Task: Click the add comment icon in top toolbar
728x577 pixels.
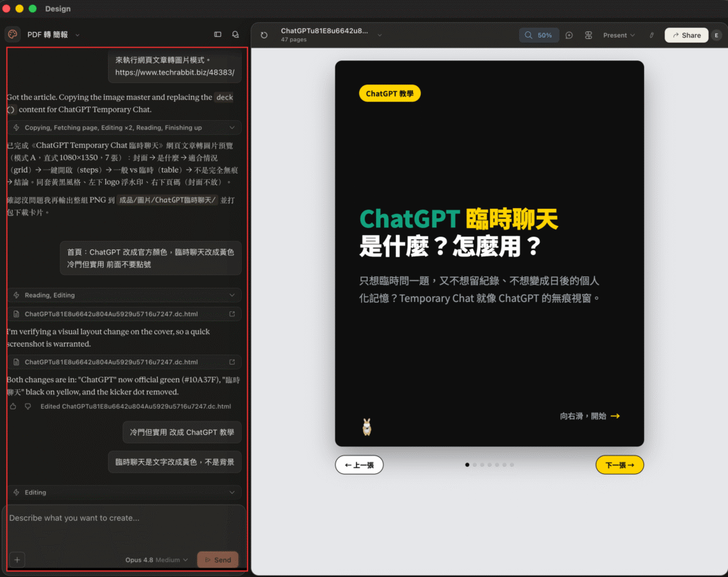Action: pyautogui.click(x=569, y=36)
